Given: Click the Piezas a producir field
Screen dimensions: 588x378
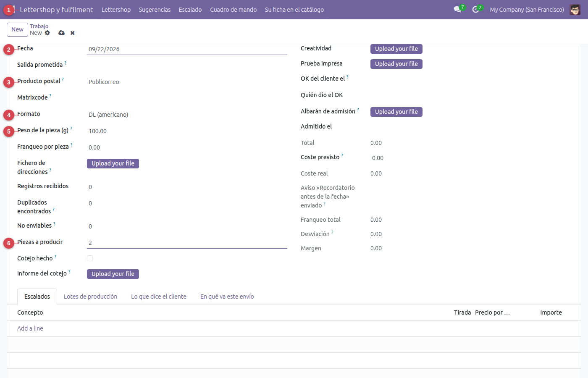Looking at the screenshot, I should tap(187, 243).
